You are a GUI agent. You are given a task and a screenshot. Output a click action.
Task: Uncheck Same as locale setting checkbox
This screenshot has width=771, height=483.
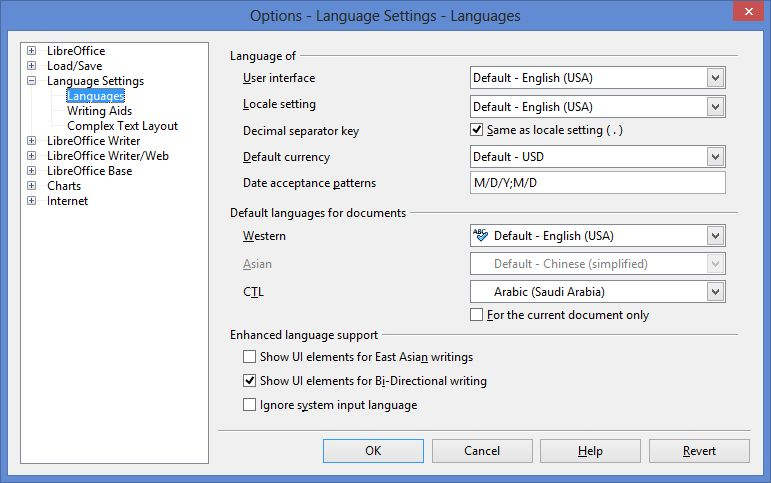click(476, 130)
